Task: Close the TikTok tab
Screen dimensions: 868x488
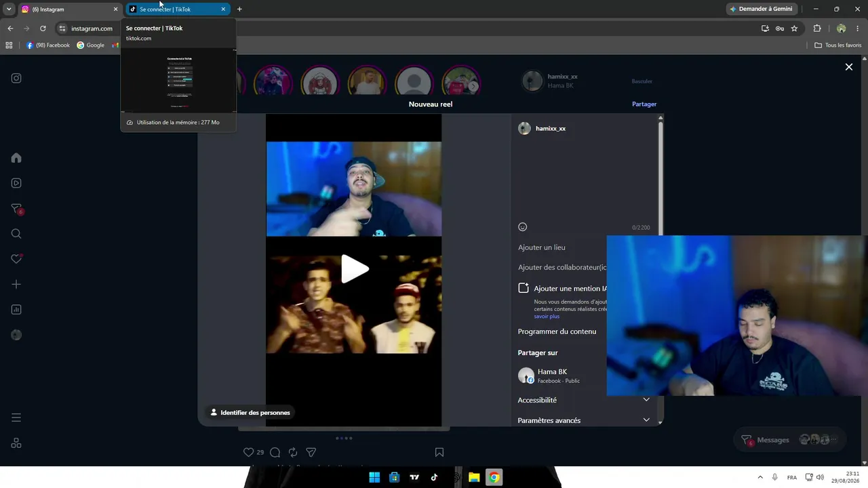Action: pos(223,9)
